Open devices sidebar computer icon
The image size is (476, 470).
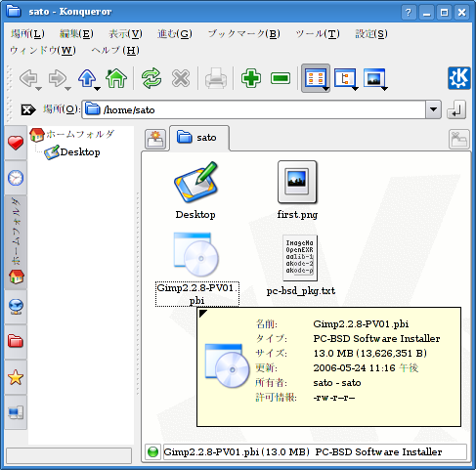tap(16, 412)
